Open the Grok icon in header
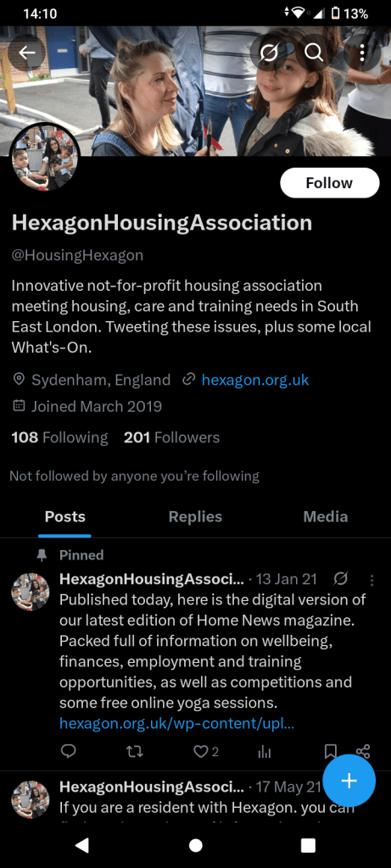This screenshot has width=391, height=868. tap(269, 53)
